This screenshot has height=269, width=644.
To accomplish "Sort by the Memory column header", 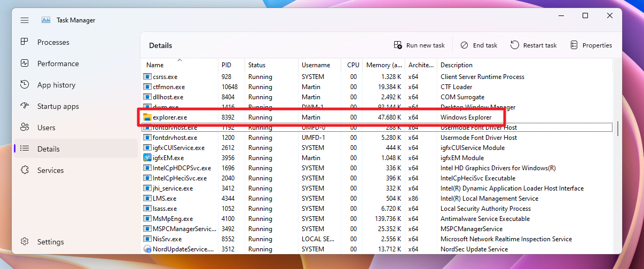I will (x=383, y=65).
